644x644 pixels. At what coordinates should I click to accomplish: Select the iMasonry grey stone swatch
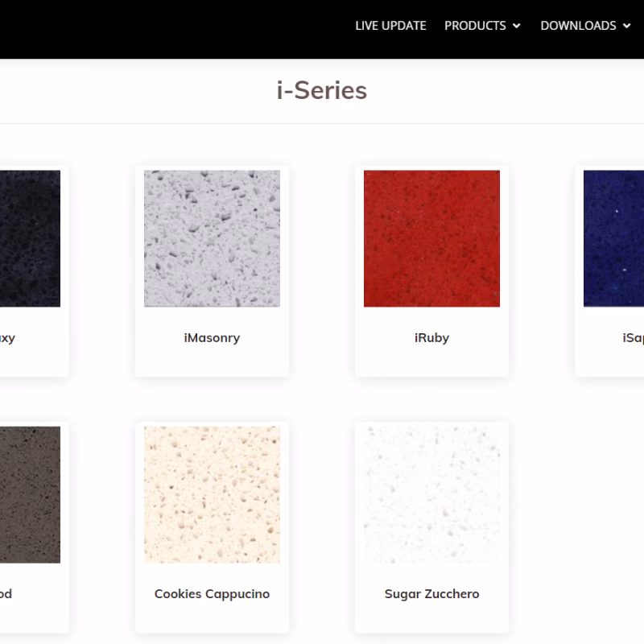pos(212,238)
